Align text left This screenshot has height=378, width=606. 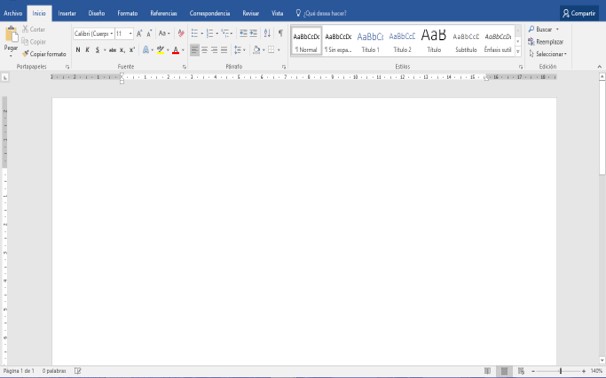195,50
